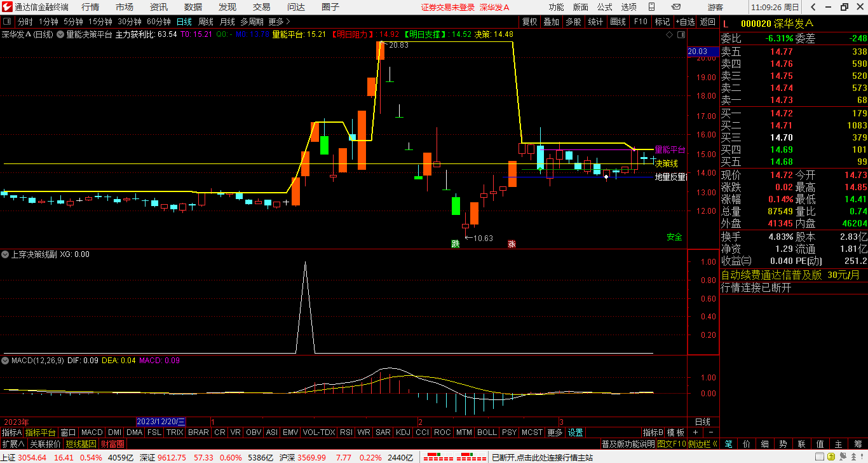Image resolution: width=868 pixels, height=463 pixels.
Task: Click the 叠加 overlay button
Action: click(552, 22)
